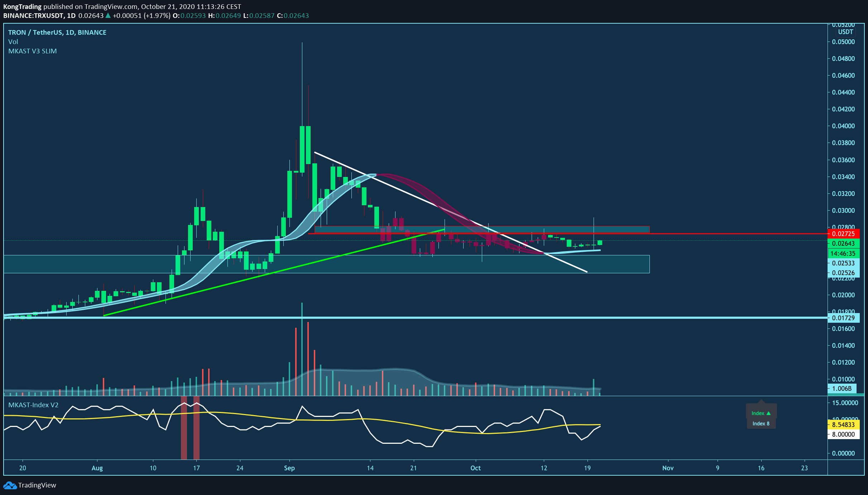Click the Index 8 tooltip label
The width and height of the screenshot is (868, 495).
pos(761,423)
